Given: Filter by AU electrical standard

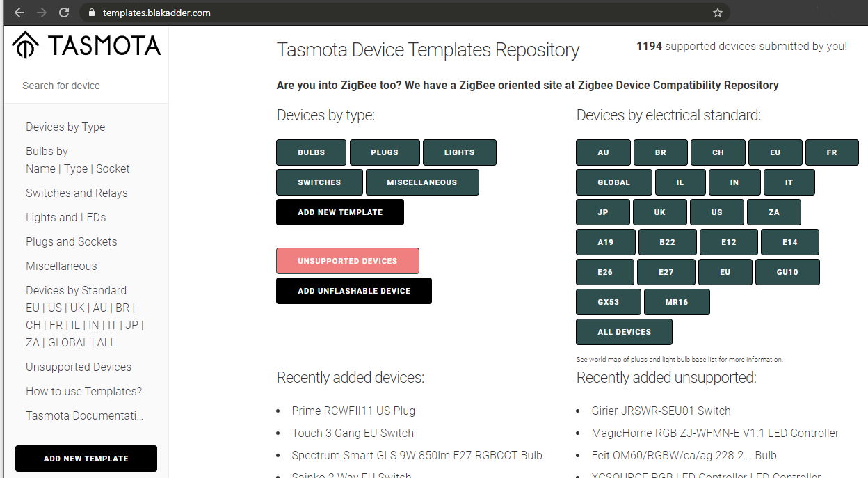Looking at the screenshot, I should coord(603,152).
